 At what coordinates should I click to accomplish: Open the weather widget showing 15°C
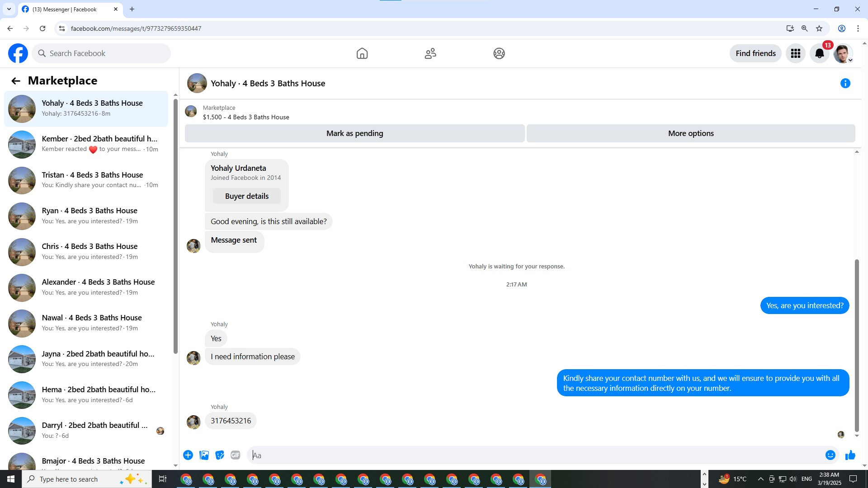[732, 479]
